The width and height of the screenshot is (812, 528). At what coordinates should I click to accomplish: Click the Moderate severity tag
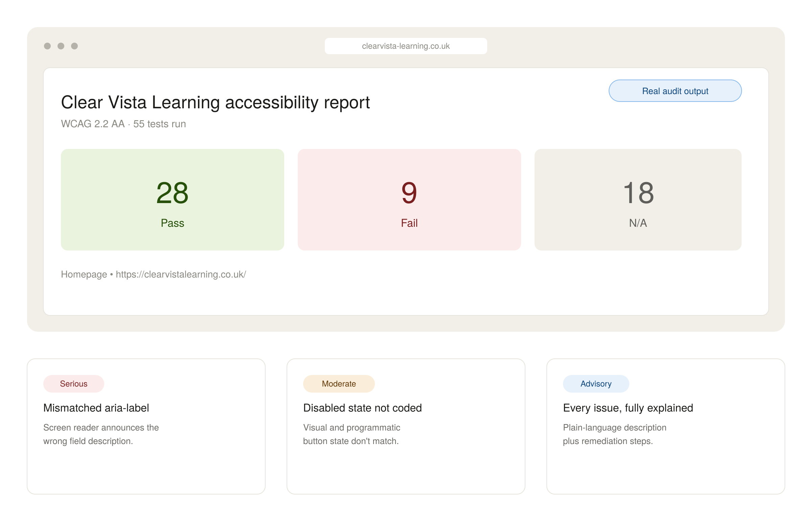pyautogui.click(x=339, y=383)
